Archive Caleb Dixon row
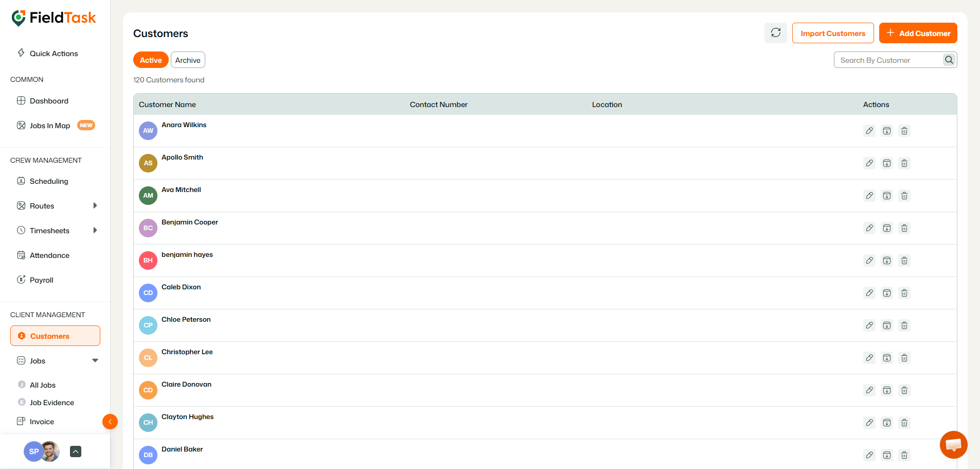 point(887,293)
